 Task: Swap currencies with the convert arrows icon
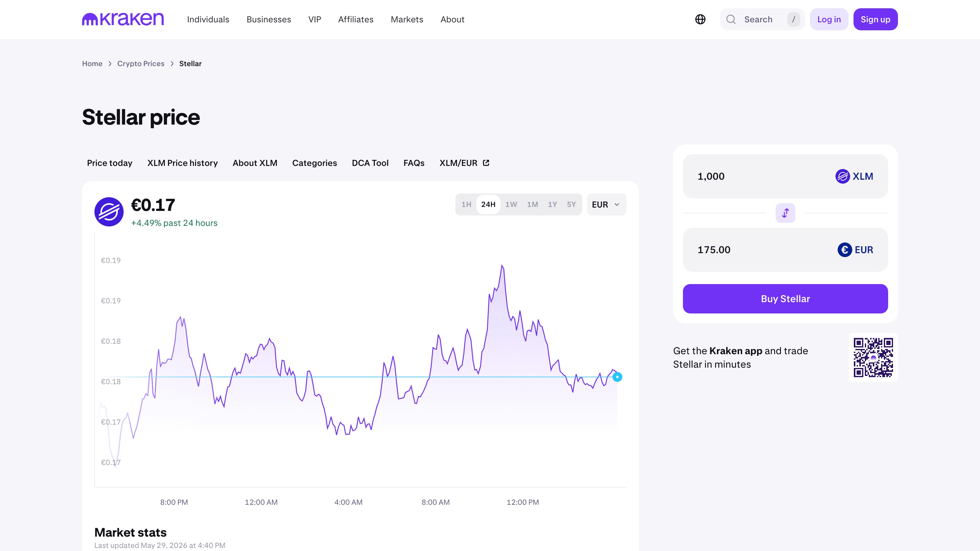[x=785, y=213]
